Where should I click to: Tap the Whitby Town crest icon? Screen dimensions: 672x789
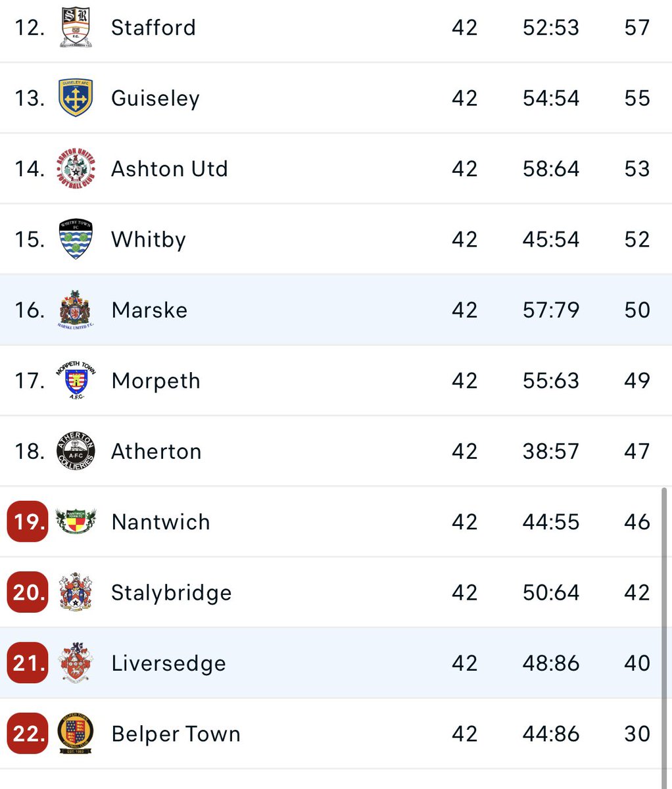[76, 239]
